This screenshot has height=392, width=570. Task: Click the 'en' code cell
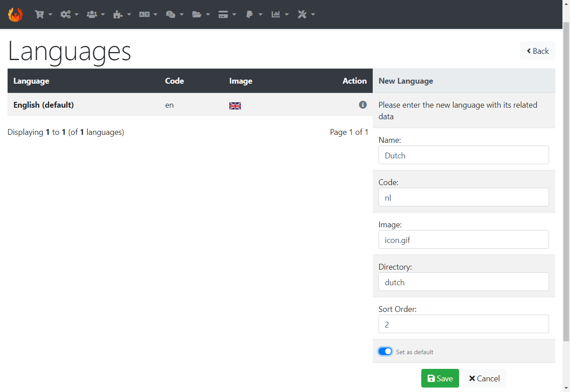pos(169,105)
